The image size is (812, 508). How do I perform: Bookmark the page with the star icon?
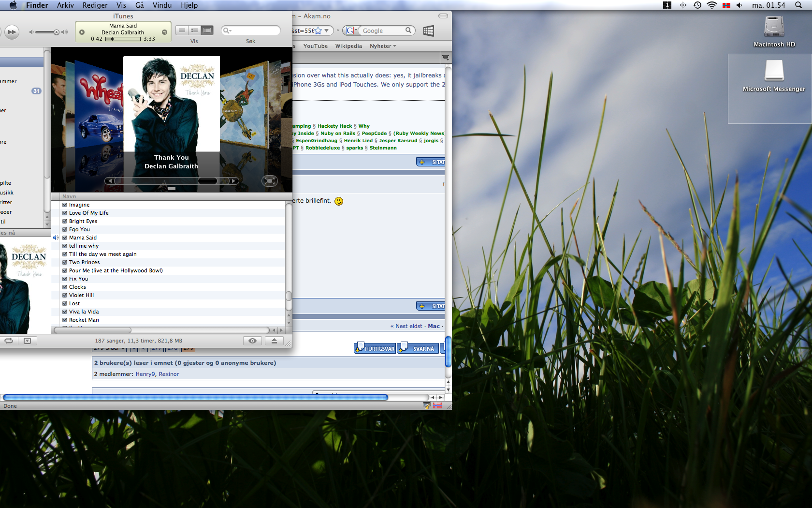click(x=318, y=30)
